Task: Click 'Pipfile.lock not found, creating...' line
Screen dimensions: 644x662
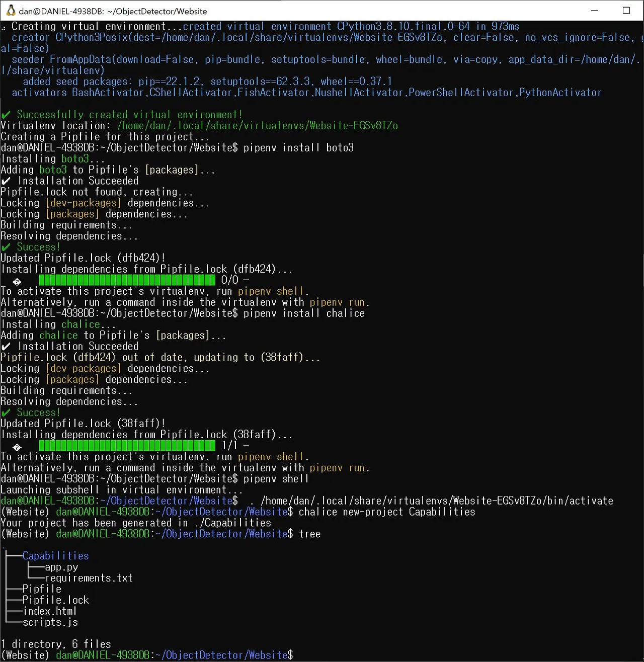Action: [97, 192]
